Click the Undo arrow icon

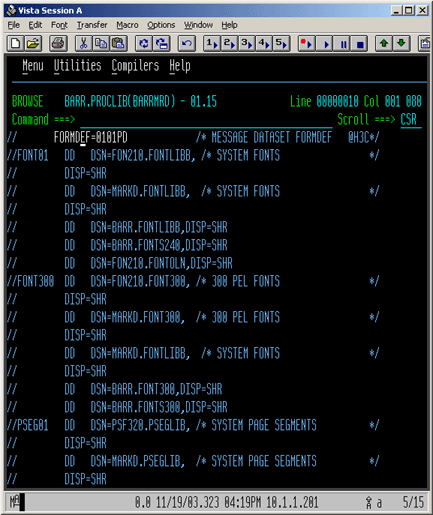[187, 44]
